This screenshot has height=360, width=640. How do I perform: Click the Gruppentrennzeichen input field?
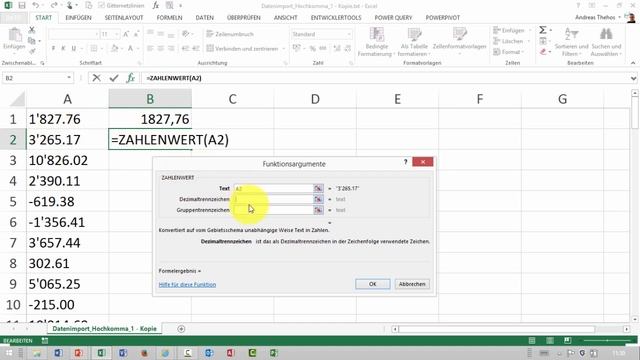pyautogui.click(x=273, y=210)
